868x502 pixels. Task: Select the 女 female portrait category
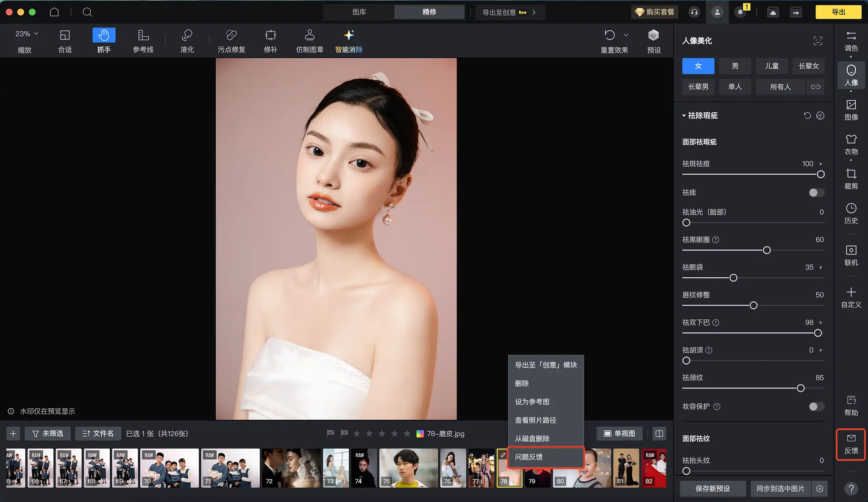[698, 66]
